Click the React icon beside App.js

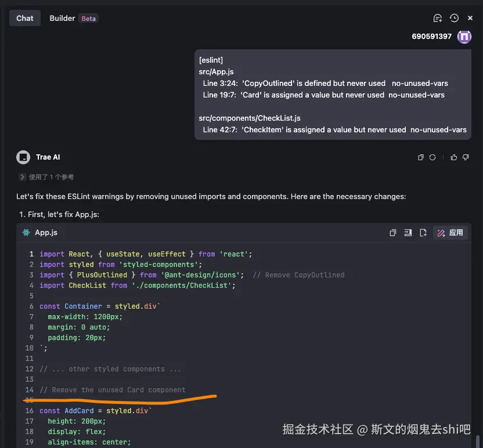tap(26, 233)
